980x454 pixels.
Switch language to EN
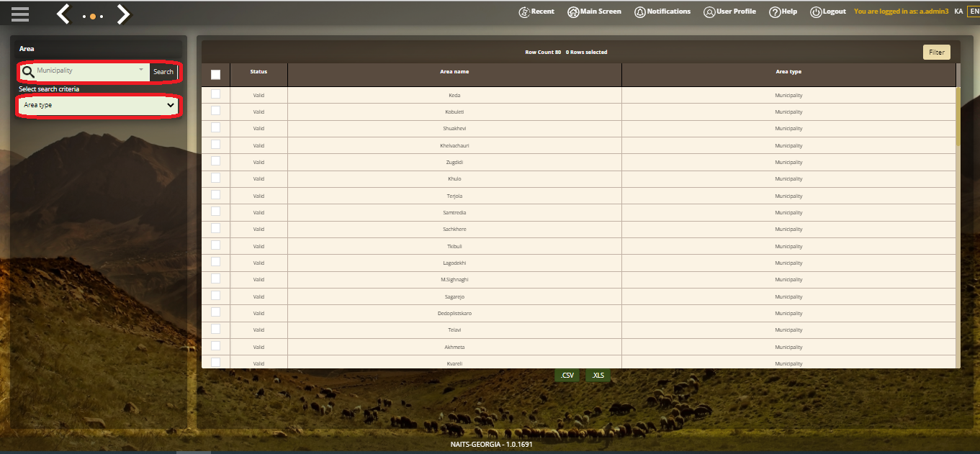coord(974,12)
